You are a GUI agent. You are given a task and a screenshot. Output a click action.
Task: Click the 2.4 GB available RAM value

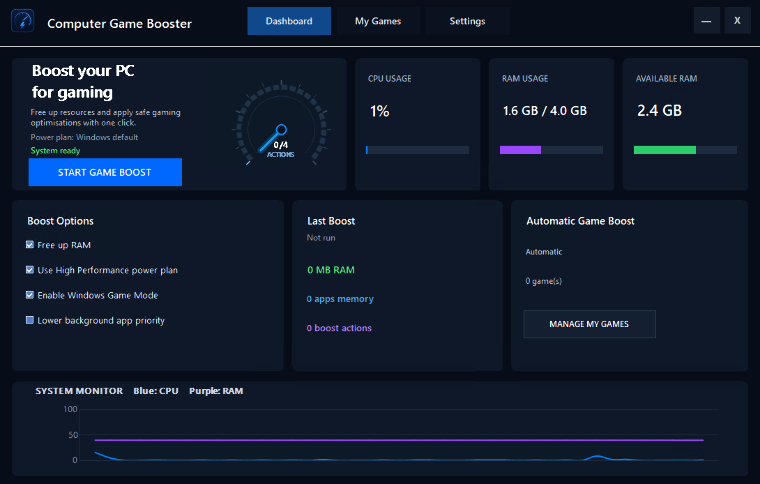pos(659,111)
